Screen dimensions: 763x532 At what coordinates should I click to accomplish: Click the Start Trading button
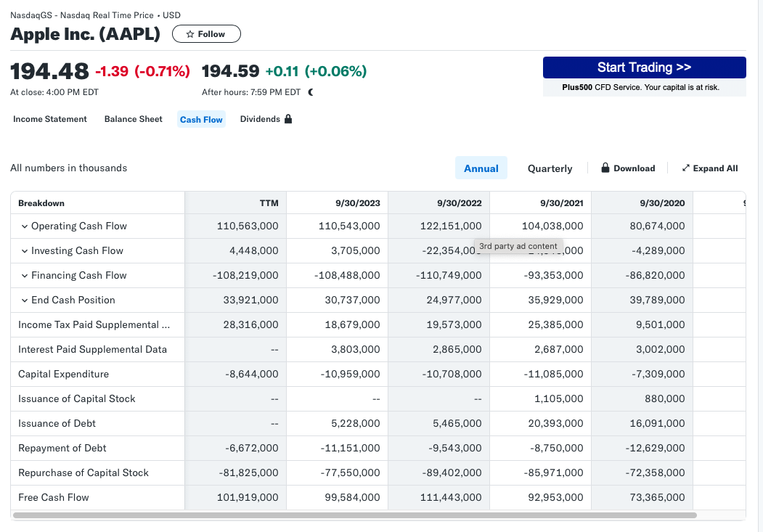[644, 67]
